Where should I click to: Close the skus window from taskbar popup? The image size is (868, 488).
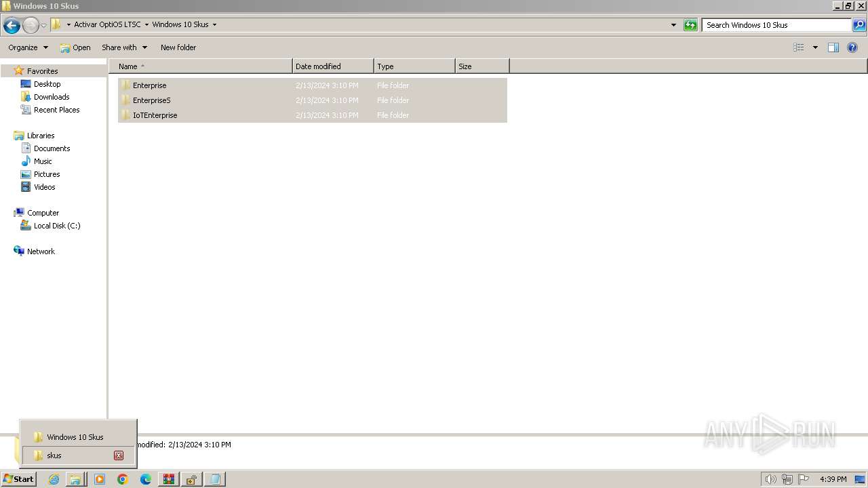pos(119,455)
